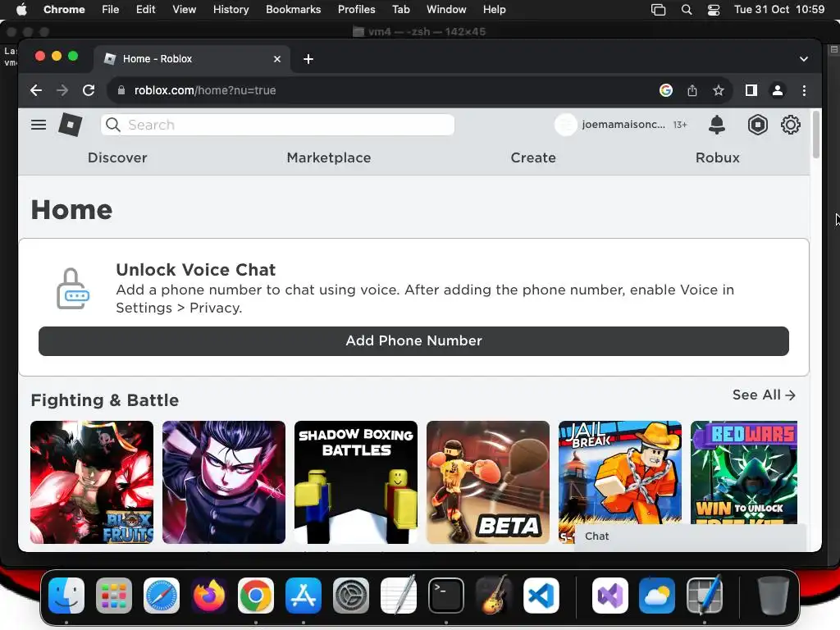Open the View menu
Viewport: 840px width, 630px height.
coord(185,10)
